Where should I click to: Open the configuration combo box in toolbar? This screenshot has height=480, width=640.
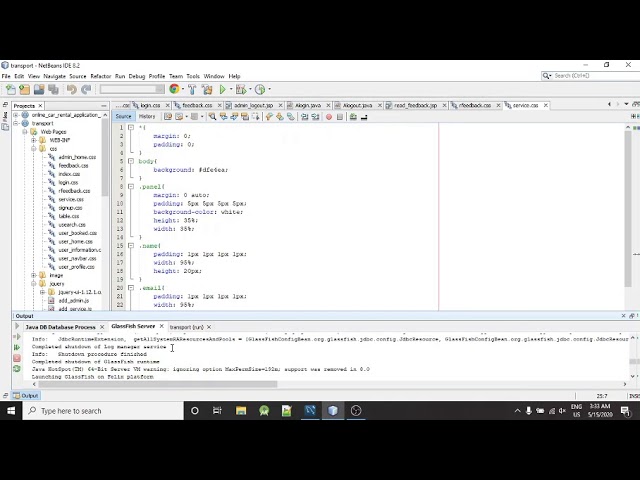pyautogui.click(x=132, y=89)
